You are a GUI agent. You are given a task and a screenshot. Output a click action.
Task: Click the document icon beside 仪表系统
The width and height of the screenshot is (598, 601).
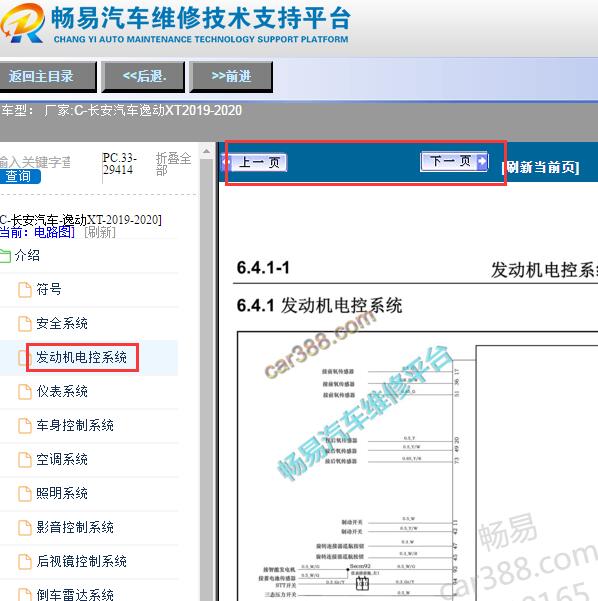[x=25, y=392]
